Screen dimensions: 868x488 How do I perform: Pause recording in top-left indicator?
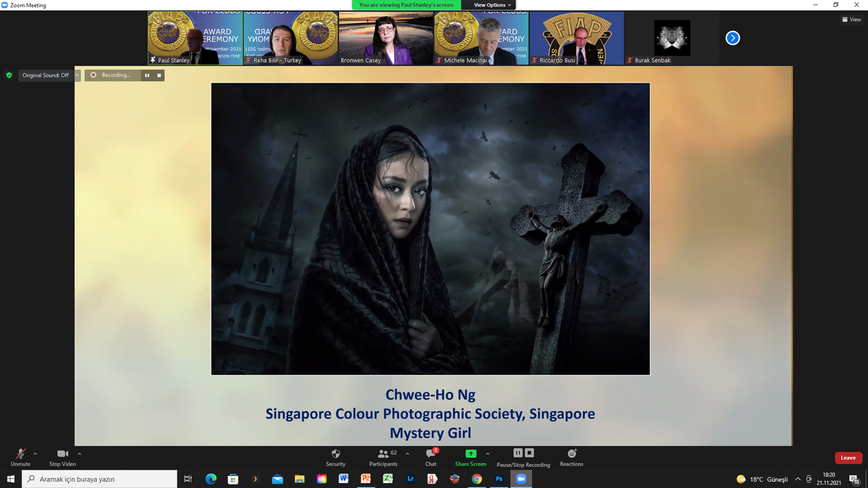tap(147, 75)
